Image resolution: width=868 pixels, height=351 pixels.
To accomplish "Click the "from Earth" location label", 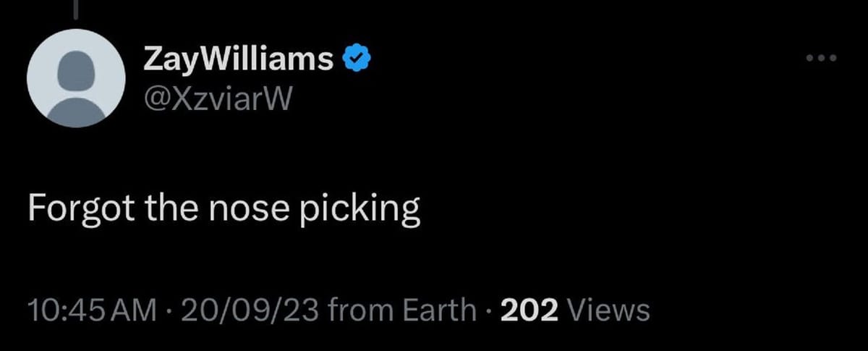I will point(401,310).
